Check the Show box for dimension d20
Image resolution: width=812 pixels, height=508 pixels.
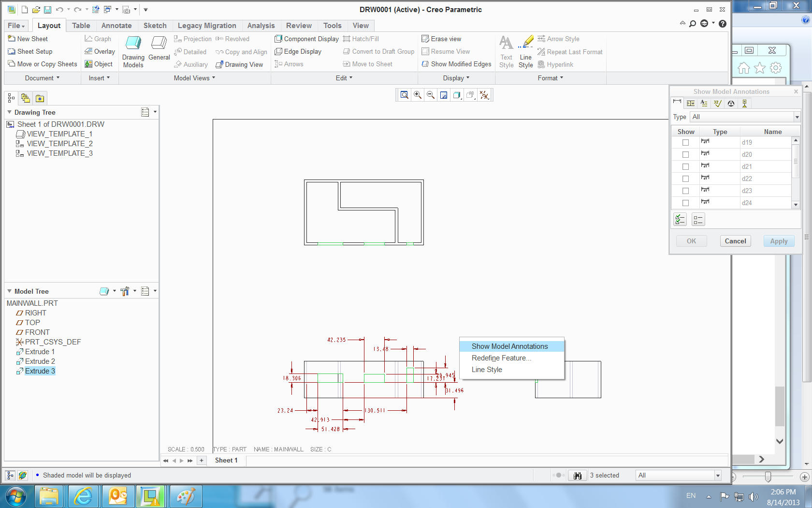coord(685,155)
